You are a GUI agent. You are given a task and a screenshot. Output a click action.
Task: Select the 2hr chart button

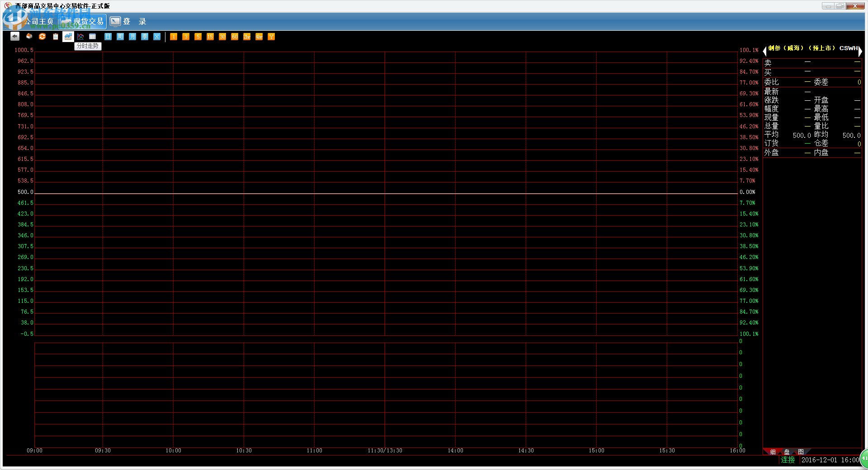(x=247, y=37)
